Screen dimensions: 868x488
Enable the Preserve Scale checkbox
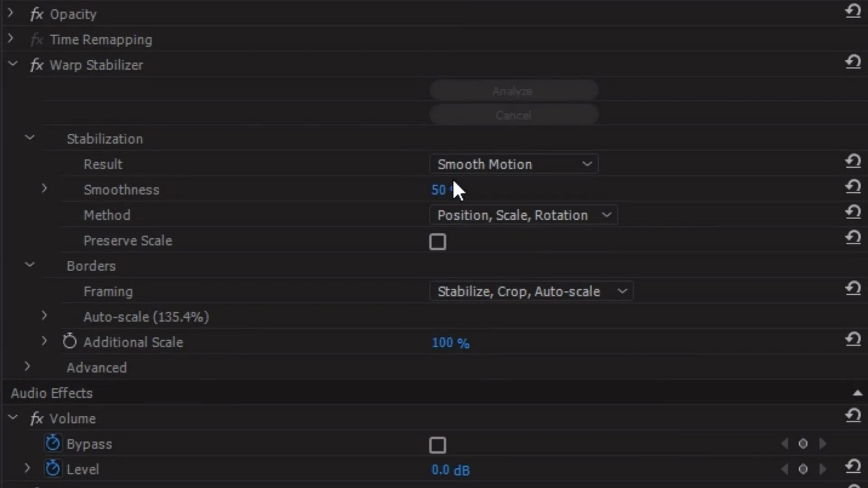pos(437,242)
